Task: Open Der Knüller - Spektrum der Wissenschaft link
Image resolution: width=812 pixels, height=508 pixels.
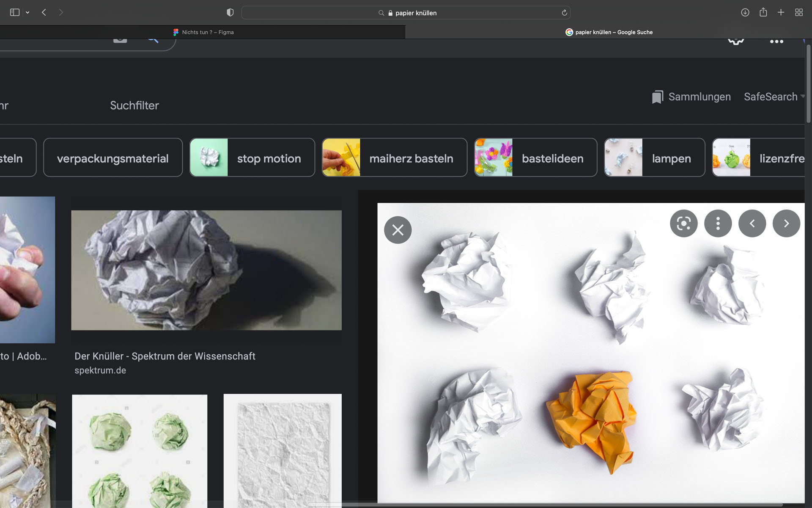Action: click(165, 356)
